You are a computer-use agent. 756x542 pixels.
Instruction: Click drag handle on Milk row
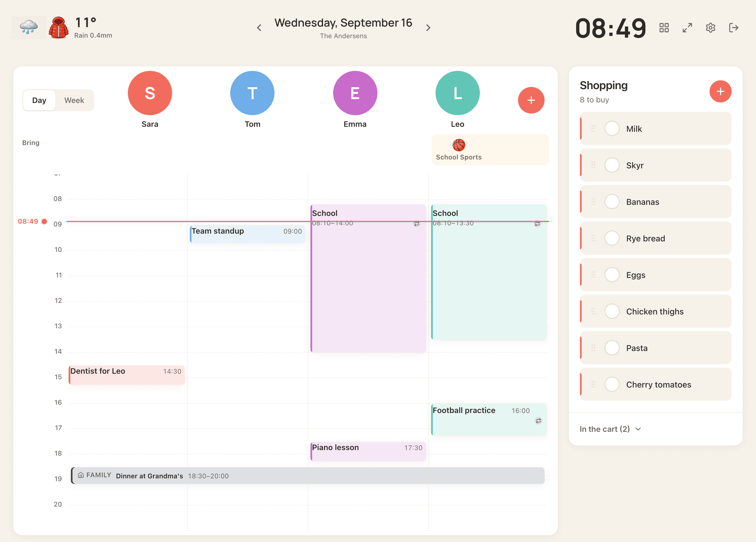[x=593, y=128]
